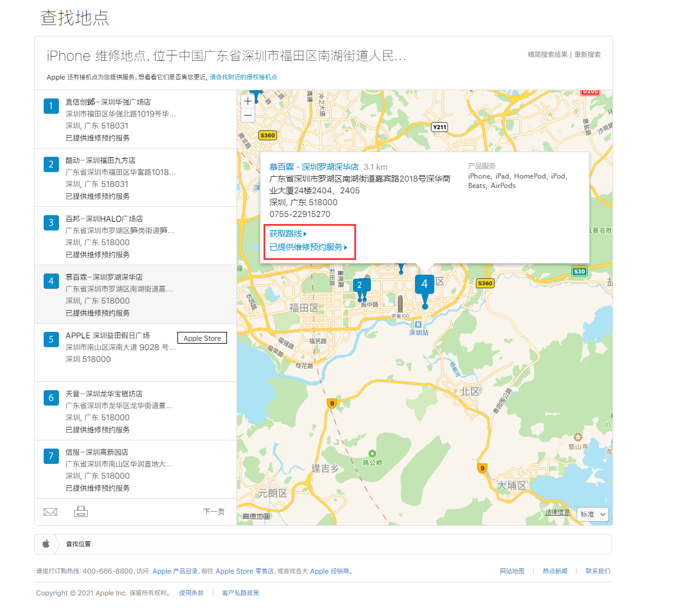Screen dimensions: 688x616
Task: Go to the next page via 下一页
Action: click(214, 512)
